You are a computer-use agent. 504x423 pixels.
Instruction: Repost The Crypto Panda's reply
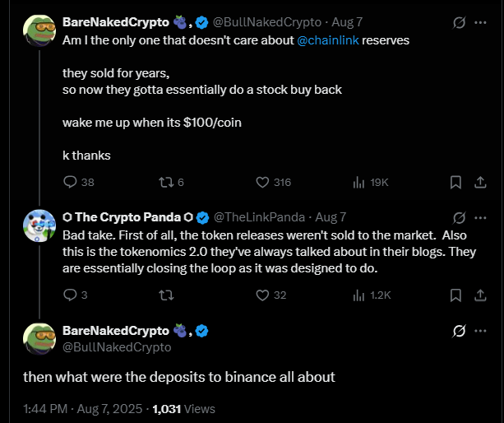click(x=164, y=295)
